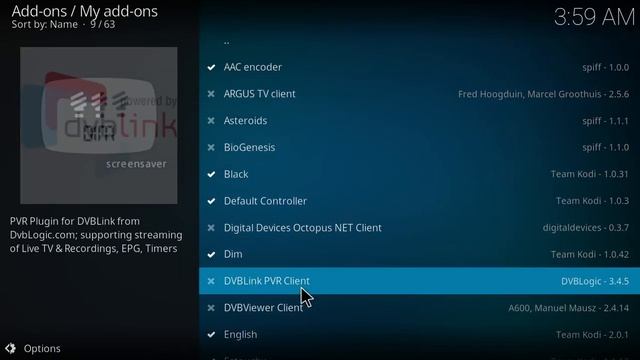Go up a level with the '..' entry
Viewport: 640px width, 360px height.
coord(227,41)
